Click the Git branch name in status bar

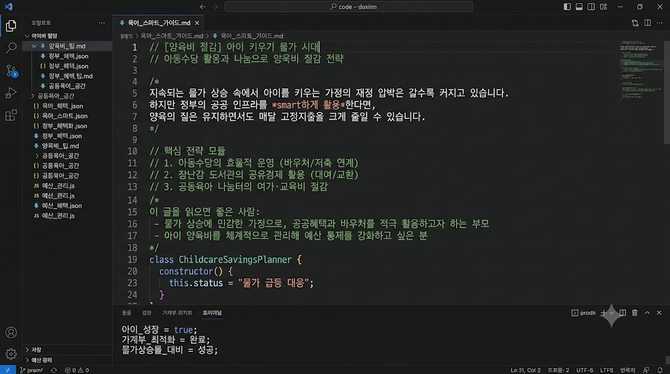[x=31, y=370]
